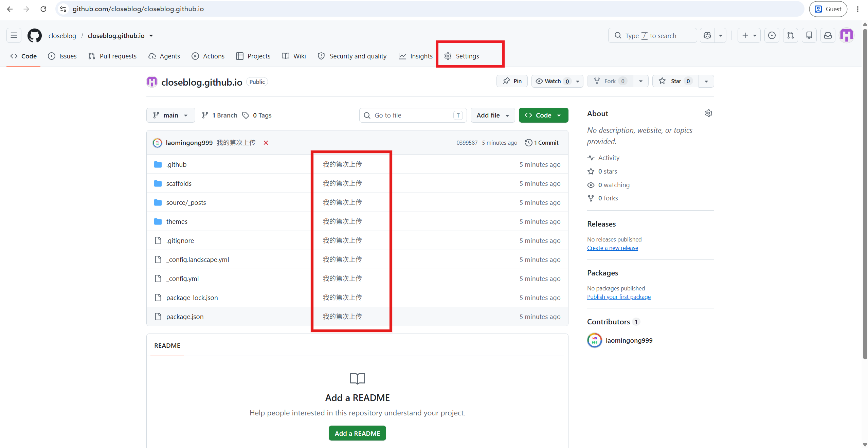Open laomingong999 commit author link

[189, 143]
